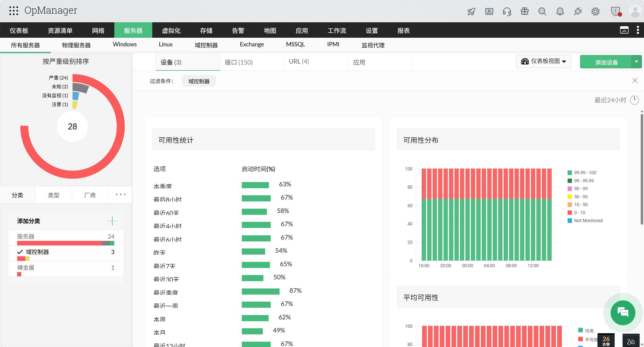This screenshot has height=347, width=644.
Task: Toggle the 可用 legend entry
Action: point(586,331)
